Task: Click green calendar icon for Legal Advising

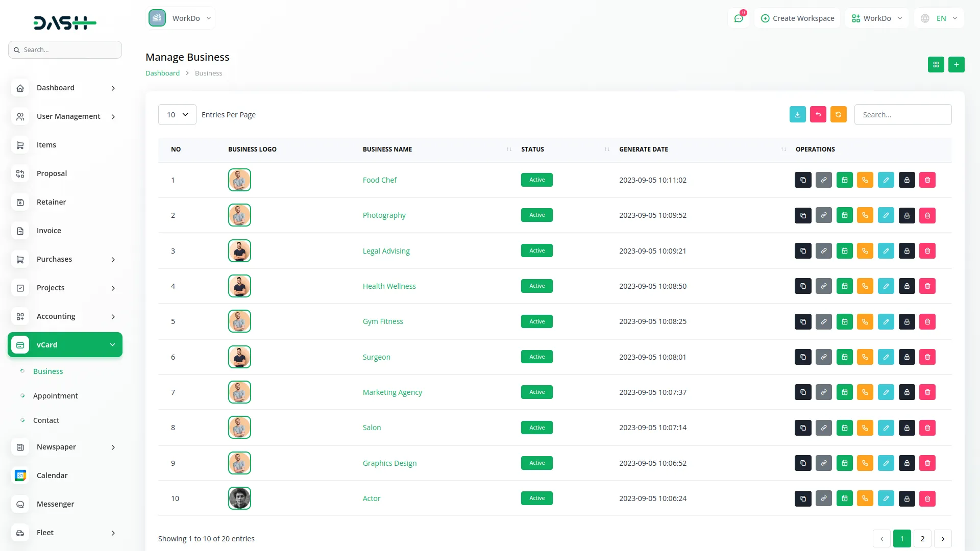Action: click(845, 251)
